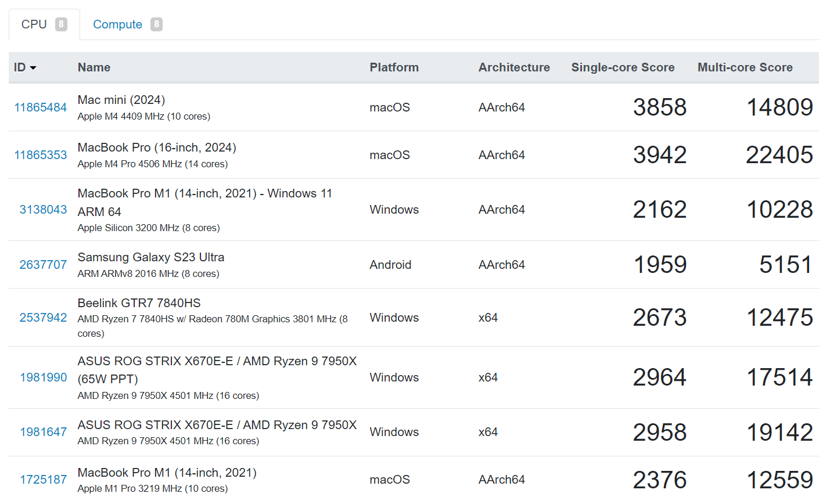The image size is (830, 504).
Task: Click Apple M4 Pro 4506 MHz (14 cores) text
Action: click(153, 164)
